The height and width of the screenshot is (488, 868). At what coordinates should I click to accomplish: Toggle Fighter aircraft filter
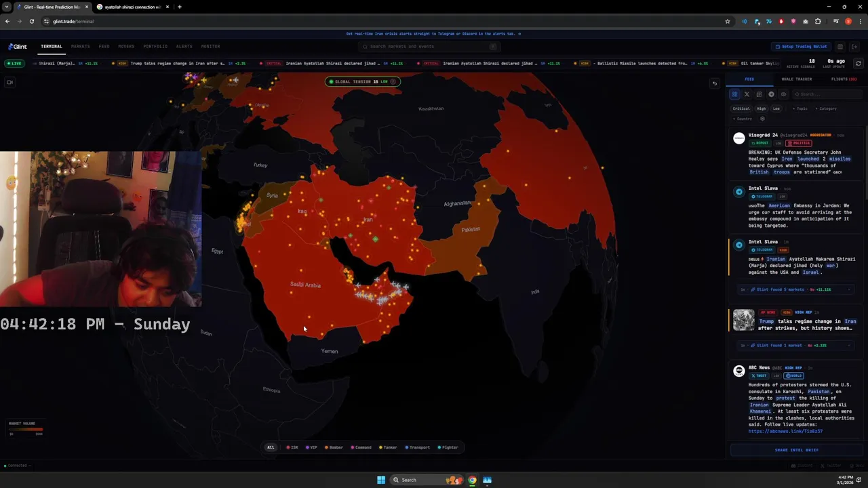[x=448, y=447]
